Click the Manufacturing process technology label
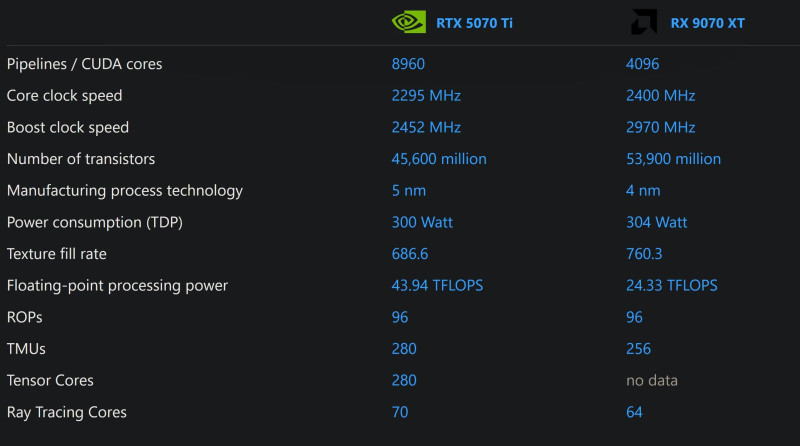 point(124,190)
